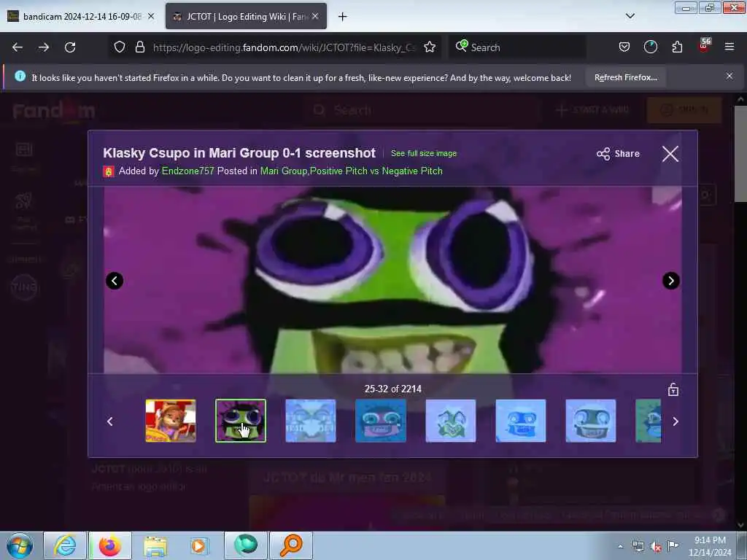Open a new tab with the plus button

343,17
